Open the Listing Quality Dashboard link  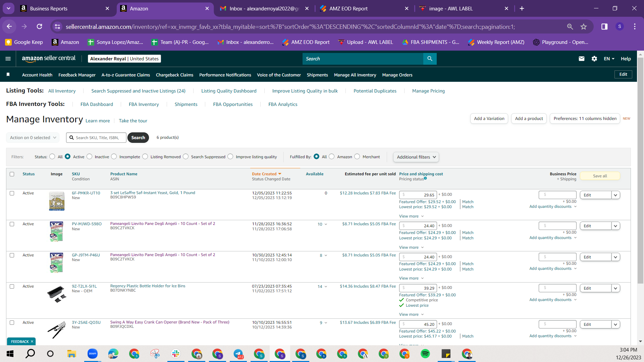point(229,91)
